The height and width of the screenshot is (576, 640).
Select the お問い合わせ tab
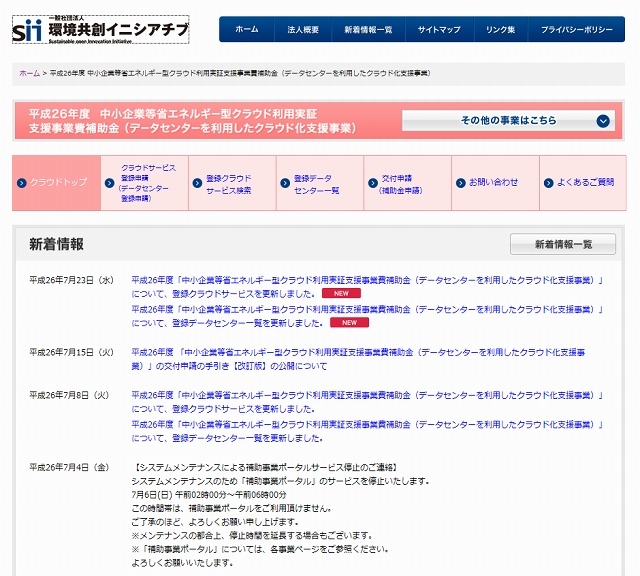pos(496,183)
